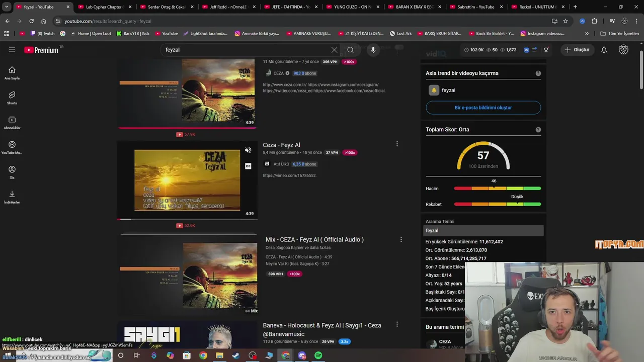Start voice search with the microphone
The image size is (644, 362).
[x=373, y=50]
